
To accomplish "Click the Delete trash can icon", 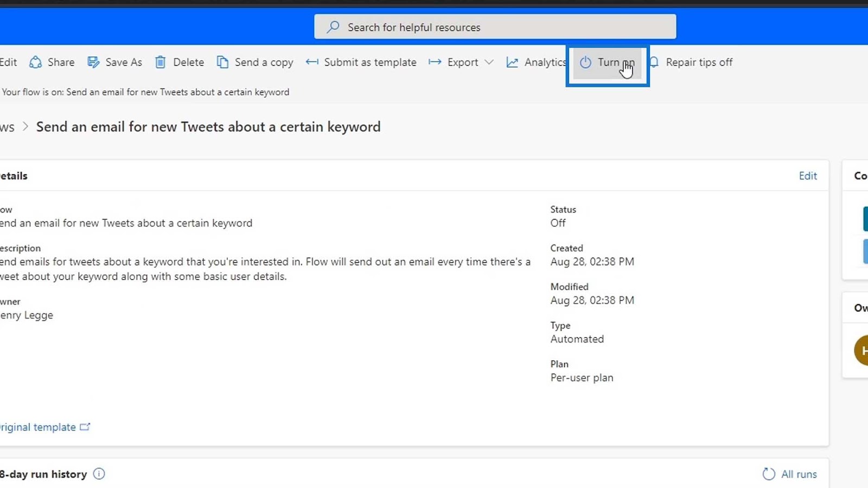I will tap(160, 62).
